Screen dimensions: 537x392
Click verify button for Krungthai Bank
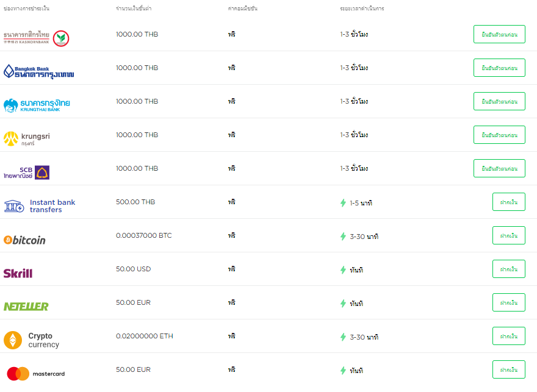499,101
